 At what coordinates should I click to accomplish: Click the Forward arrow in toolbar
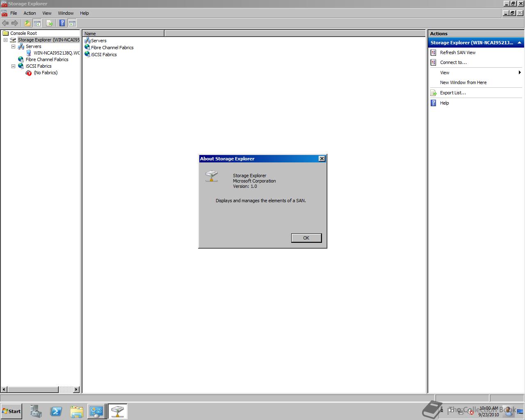tap(15, 23)
